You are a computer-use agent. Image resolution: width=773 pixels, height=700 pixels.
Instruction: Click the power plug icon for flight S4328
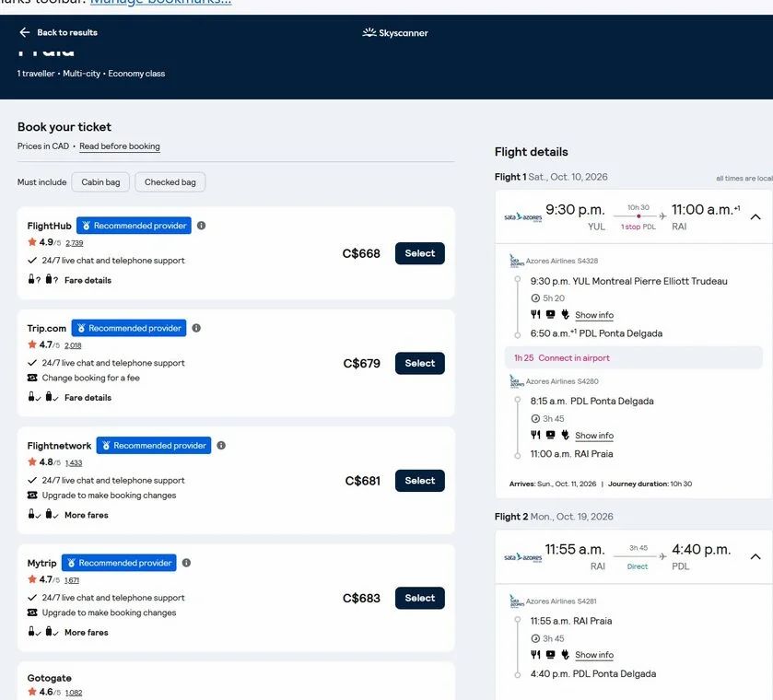[565, 314]
